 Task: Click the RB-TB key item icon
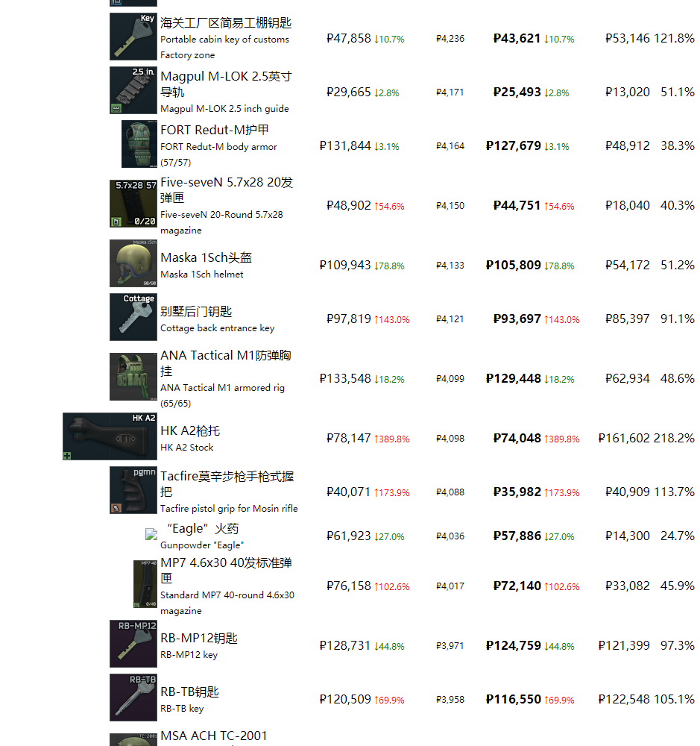(133, 698)
